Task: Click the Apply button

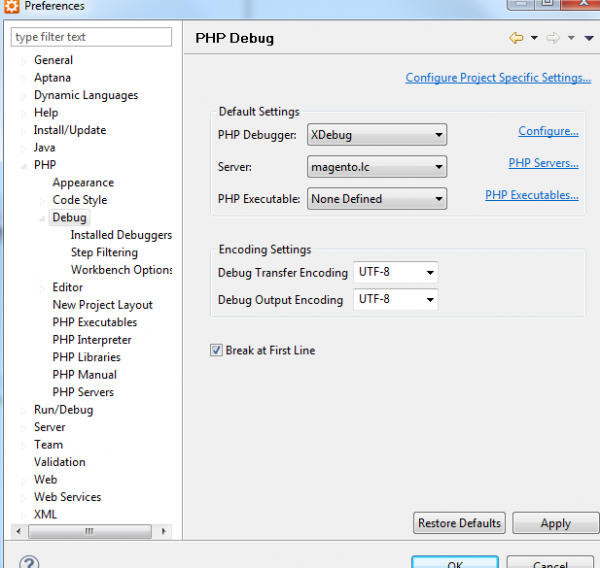Action: pyautogui.click(x=556, y=523)
